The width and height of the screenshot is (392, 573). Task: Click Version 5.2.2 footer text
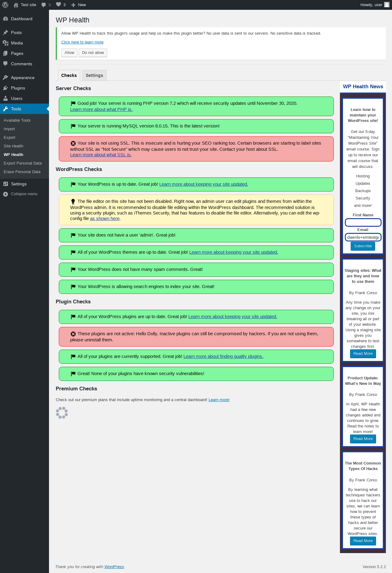pyautogui.click(x=374, y=567)
